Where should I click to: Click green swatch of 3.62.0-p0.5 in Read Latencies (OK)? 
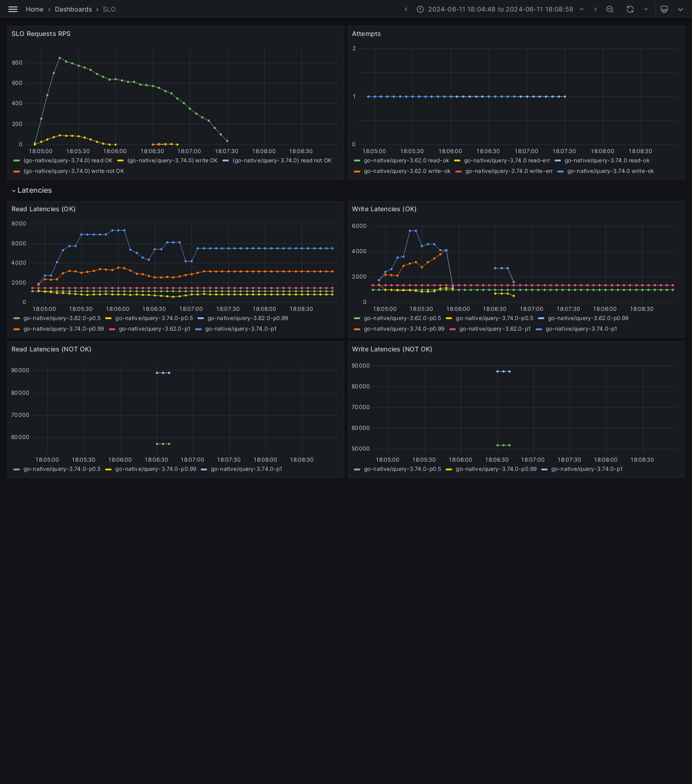point(17,318)
